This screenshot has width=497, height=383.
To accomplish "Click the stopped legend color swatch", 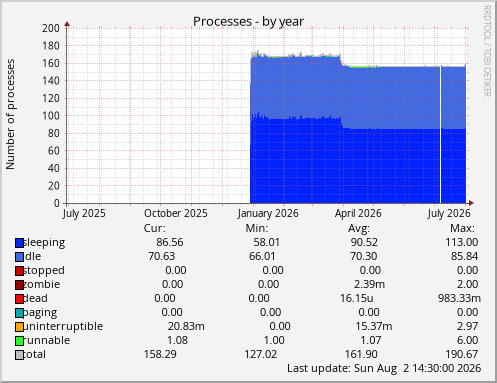I will coord(19,271).
